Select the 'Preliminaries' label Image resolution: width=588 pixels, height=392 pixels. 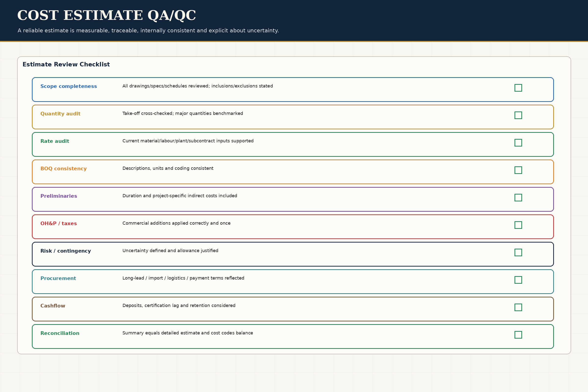coord(59,196)
